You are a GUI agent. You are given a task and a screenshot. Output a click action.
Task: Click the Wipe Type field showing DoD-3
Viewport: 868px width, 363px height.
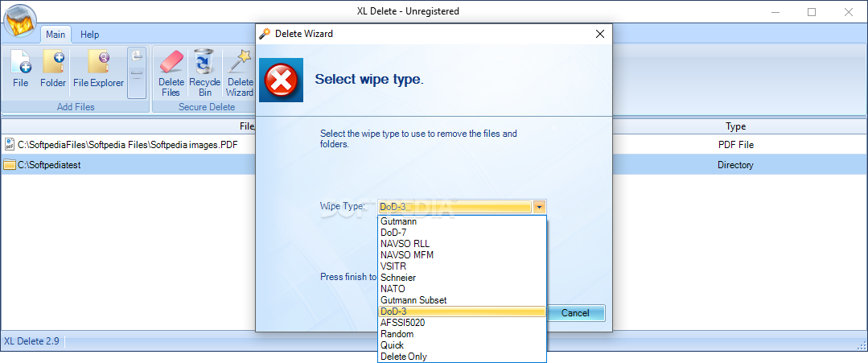pyautogui.click(x=455, y=207)
